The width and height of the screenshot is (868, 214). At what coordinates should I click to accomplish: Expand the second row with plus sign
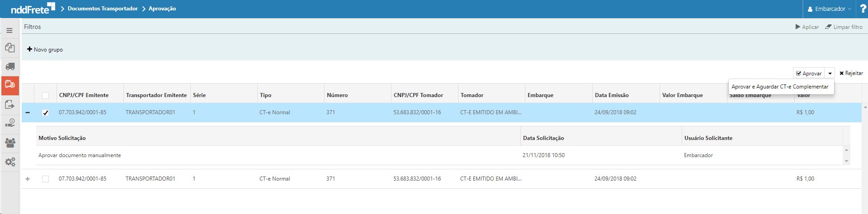click(28, 179)
